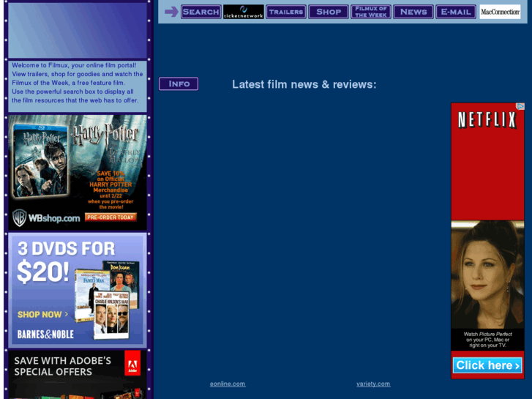This screenshot has width=532, height=399.
Task: Click the '3 DVDs for $20!' headline
Action: pyautogui.click(x=66, y=262)
